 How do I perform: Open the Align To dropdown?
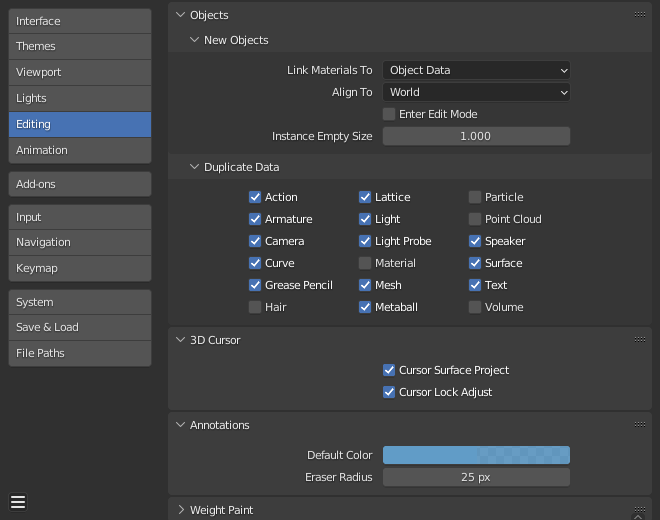click(476, 92)
